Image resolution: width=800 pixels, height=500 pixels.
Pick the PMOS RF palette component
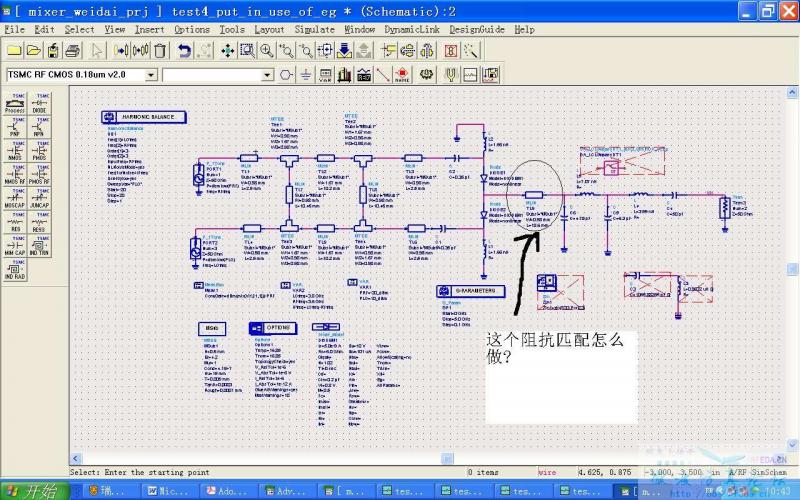(x=39, y=174)
